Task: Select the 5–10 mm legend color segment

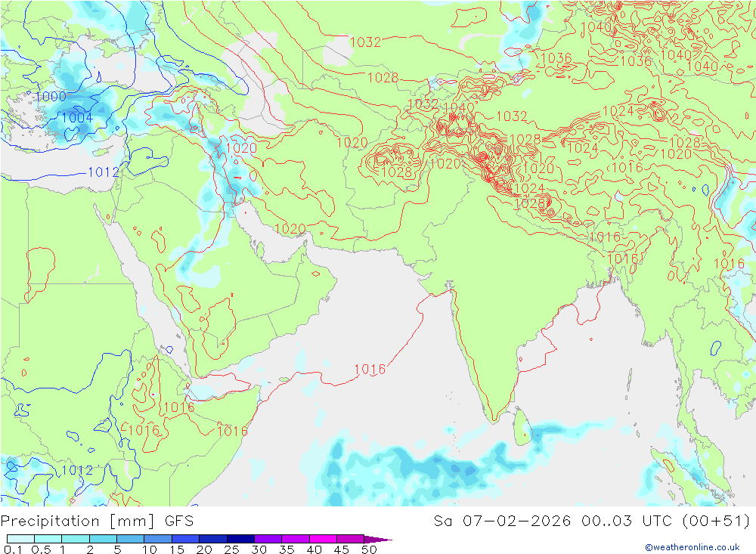Action: 130,539
